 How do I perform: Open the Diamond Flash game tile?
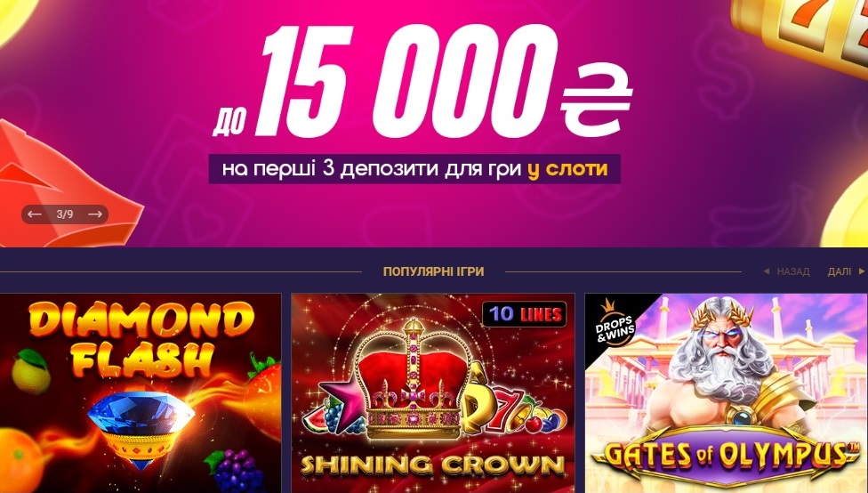(x=141, y=393)
